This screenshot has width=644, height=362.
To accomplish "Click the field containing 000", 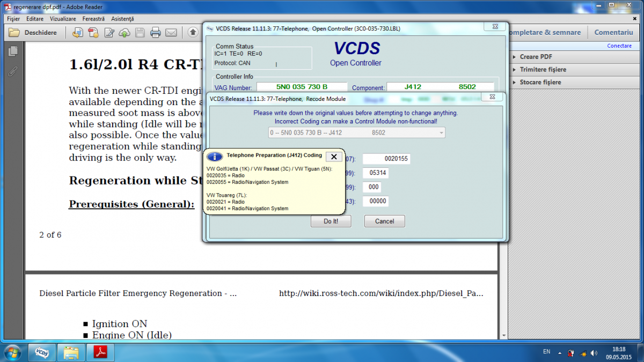I will click(x=373, y=187).
